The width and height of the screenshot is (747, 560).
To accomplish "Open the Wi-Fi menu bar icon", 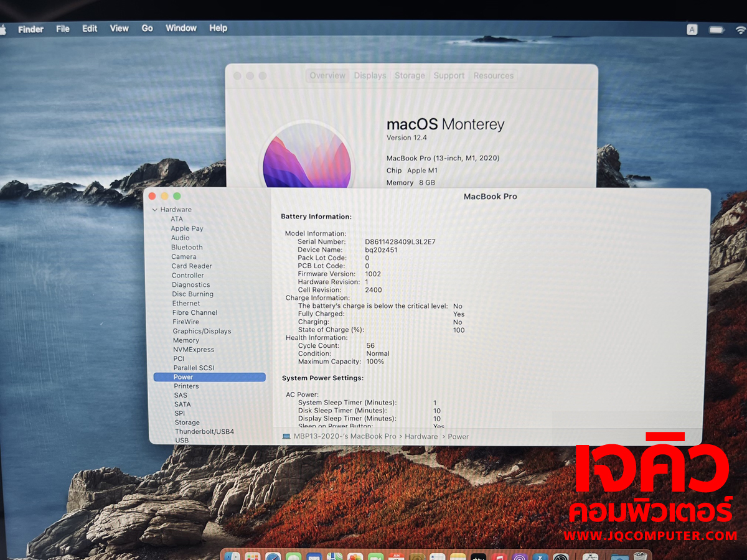I will pos(740,29).
